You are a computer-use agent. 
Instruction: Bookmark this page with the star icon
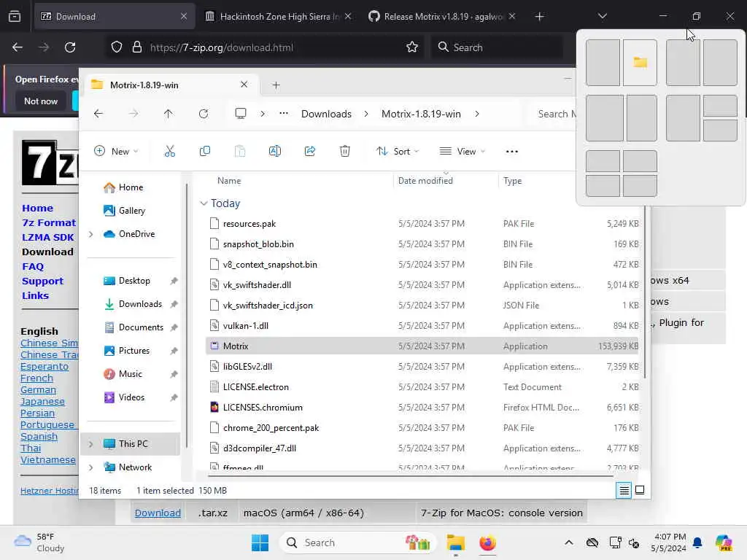coord(412,47)
